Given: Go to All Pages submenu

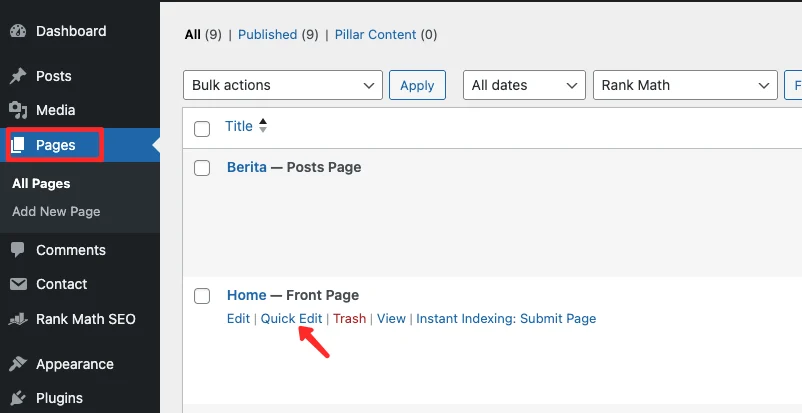Looking at the screenshot, I should (41, 184).
